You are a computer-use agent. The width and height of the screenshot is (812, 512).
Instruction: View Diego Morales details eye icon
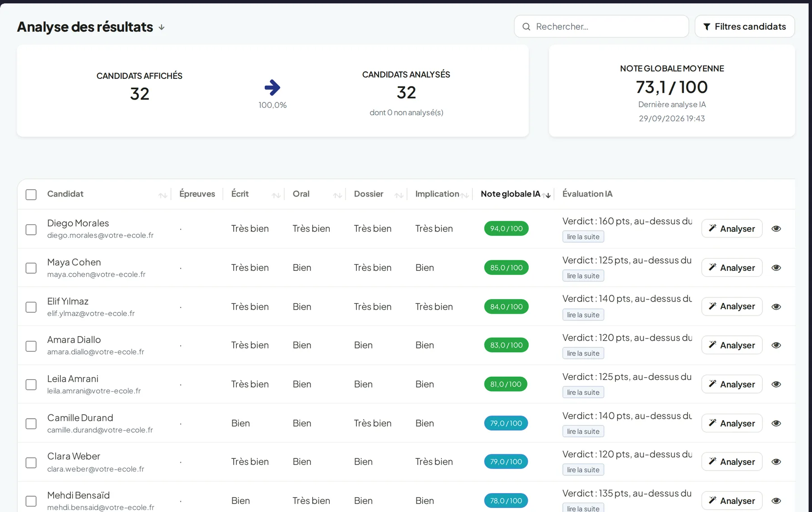tap(776, 229)
